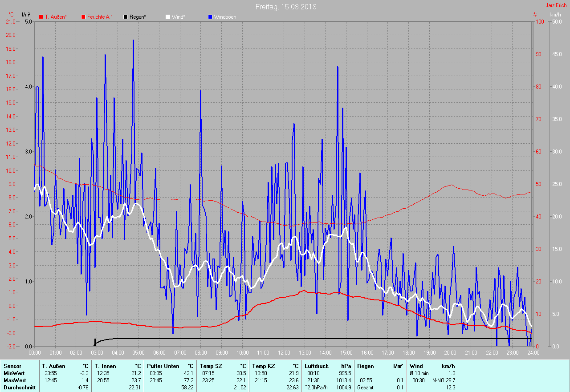Click the km/h unit label above right axis

click(555, 14)
